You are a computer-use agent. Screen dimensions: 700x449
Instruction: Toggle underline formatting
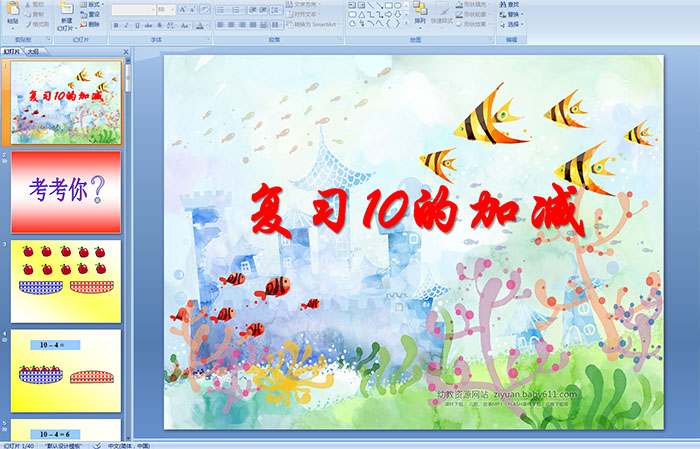137,25
